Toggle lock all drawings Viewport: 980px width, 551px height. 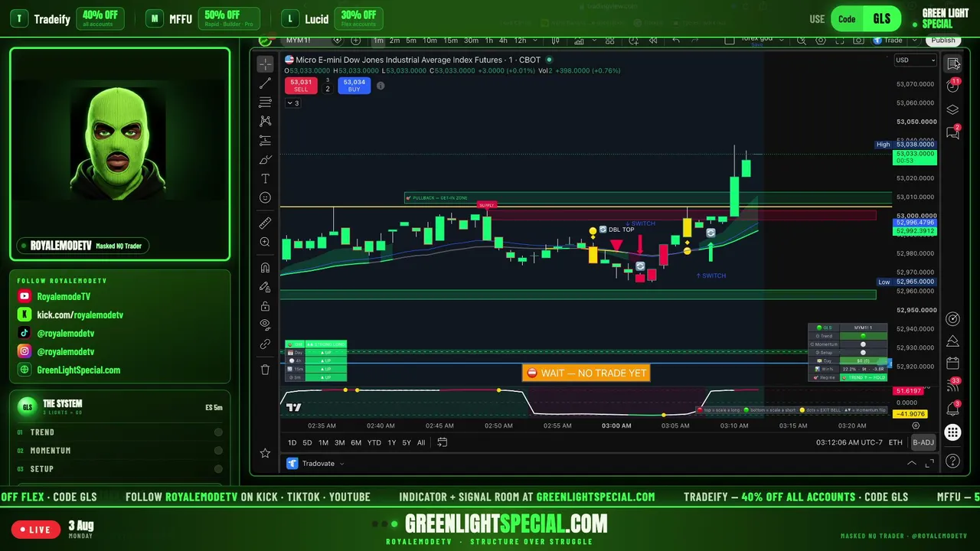265,306
